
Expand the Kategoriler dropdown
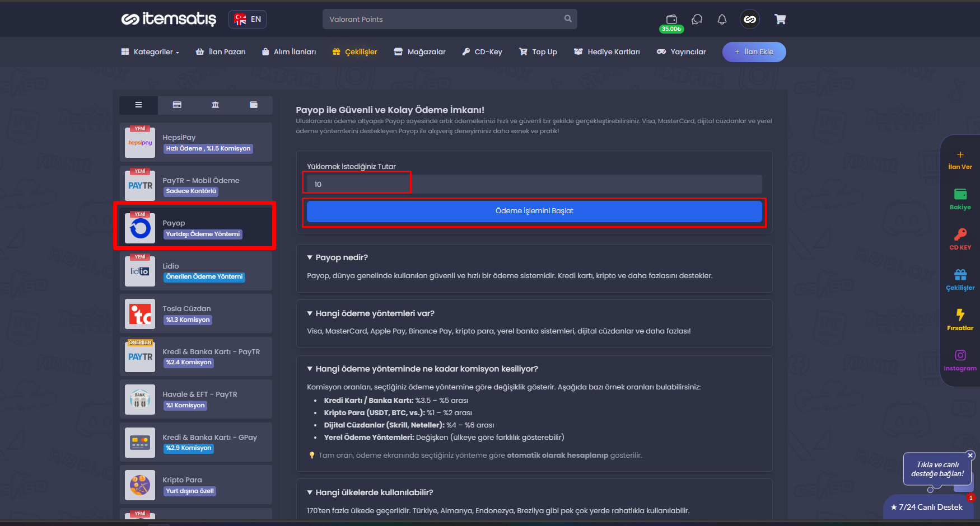tap(150, 52)
